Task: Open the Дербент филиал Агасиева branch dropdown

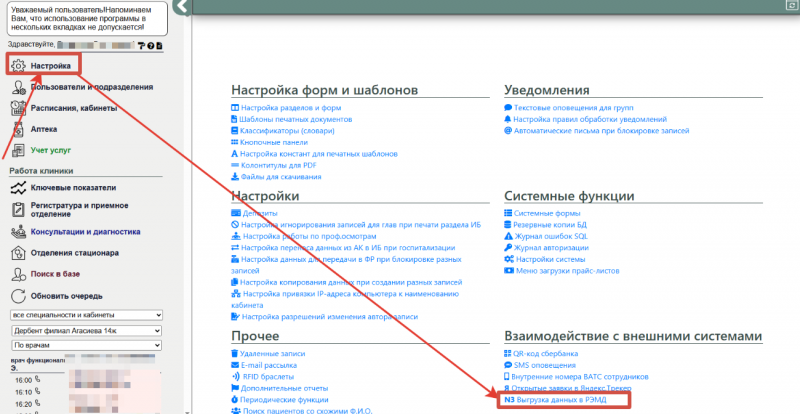Action: [86, 331]
